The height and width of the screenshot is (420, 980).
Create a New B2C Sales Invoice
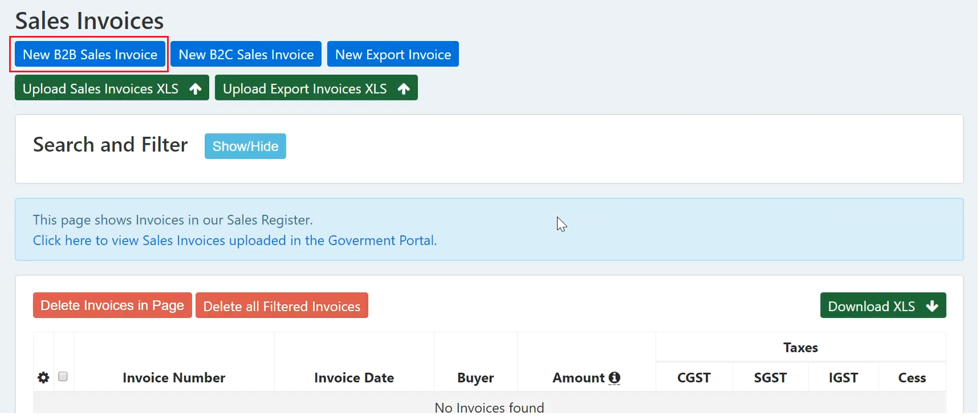[246, 54]
